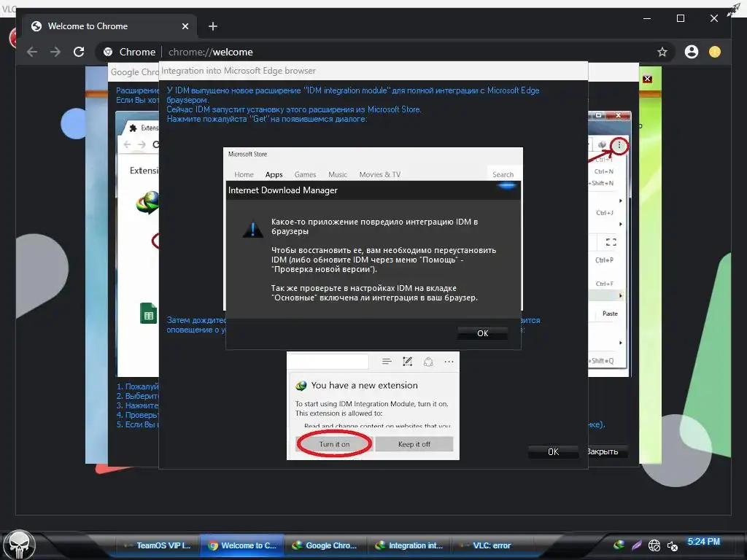The image size is (747, 560).
Task: Open the network globe tray icon
Action: (654, 545)
